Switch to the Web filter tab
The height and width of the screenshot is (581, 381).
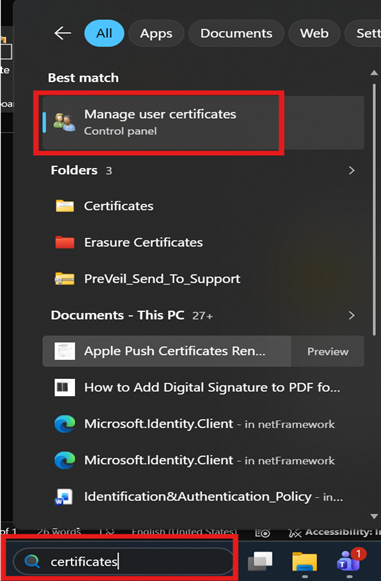tap(314, 33)
